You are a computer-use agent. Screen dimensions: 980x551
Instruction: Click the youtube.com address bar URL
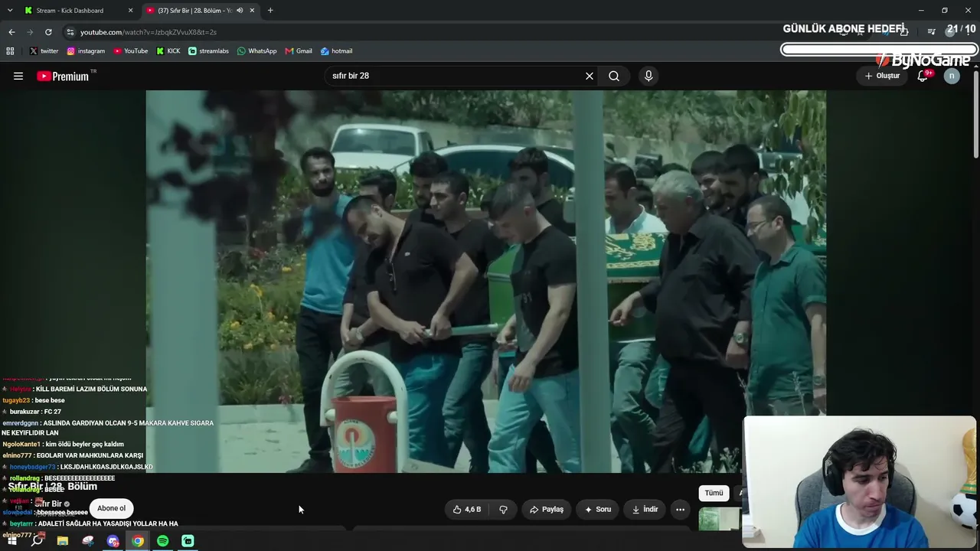point(149,32)
